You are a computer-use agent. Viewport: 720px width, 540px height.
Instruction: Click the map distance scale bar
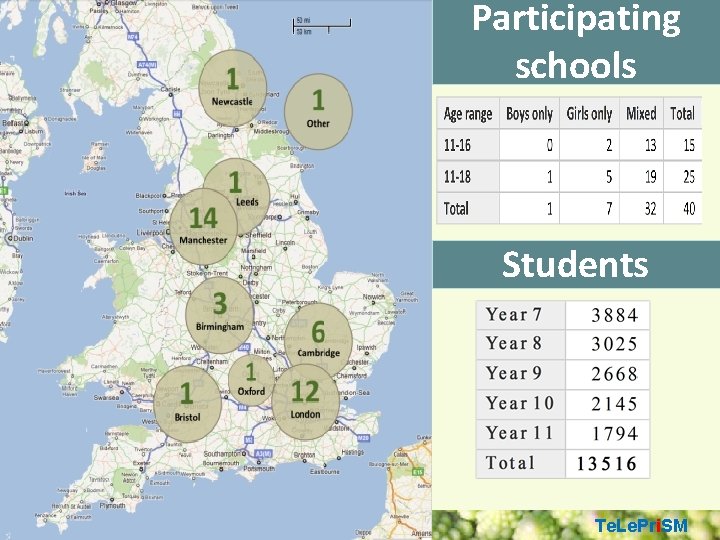click(x=322, y=26)
